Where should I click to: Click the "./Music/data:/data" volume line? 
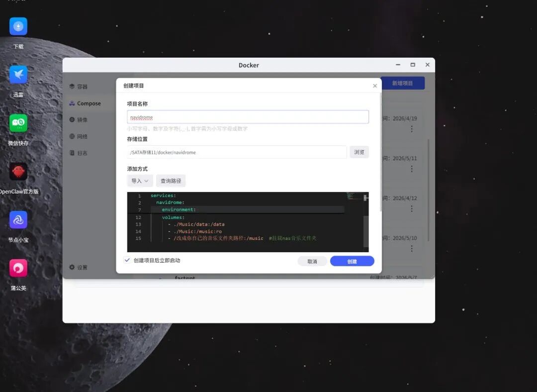(x=196, y=224)
